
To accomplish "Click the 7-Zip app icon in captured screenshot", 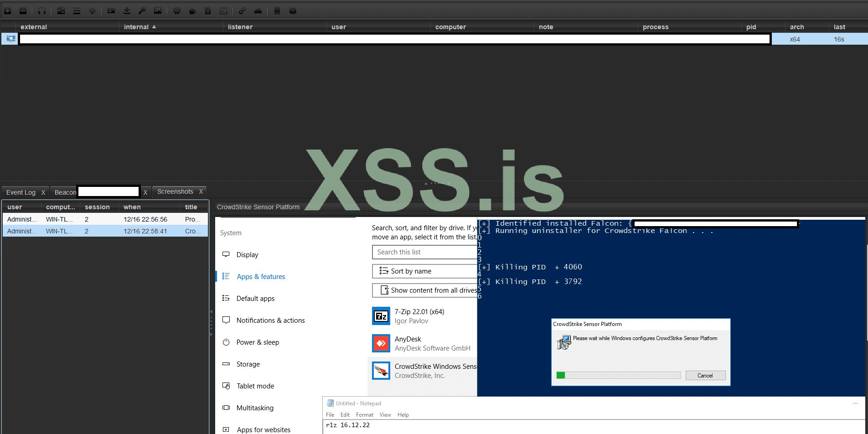I will (381, 316).
